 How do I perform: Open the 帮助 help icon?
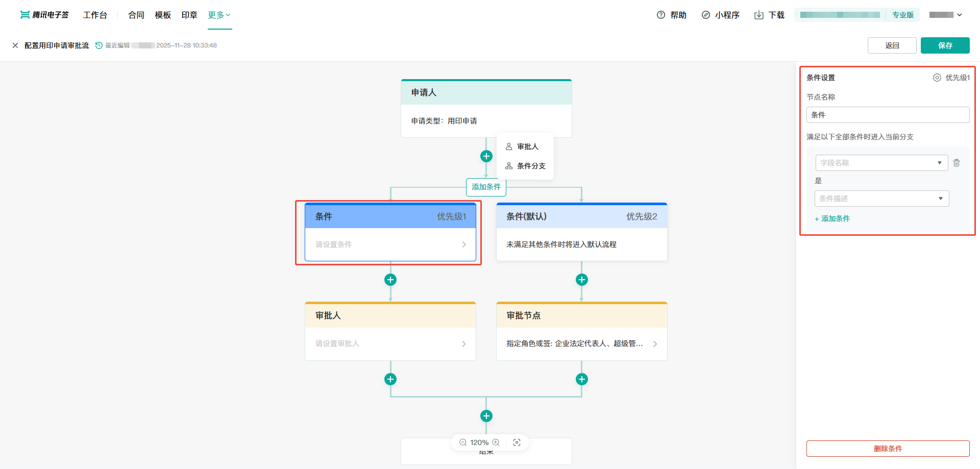(x=662, y=15)
